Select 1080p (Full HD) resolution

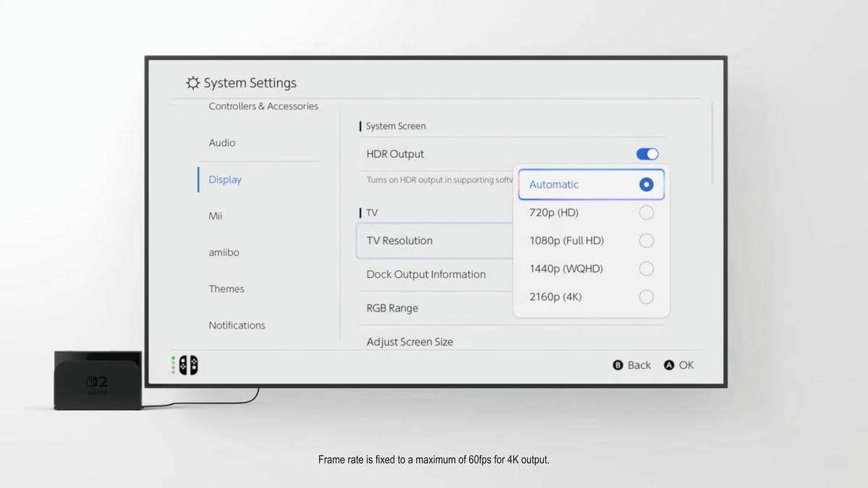pos(591,240)
